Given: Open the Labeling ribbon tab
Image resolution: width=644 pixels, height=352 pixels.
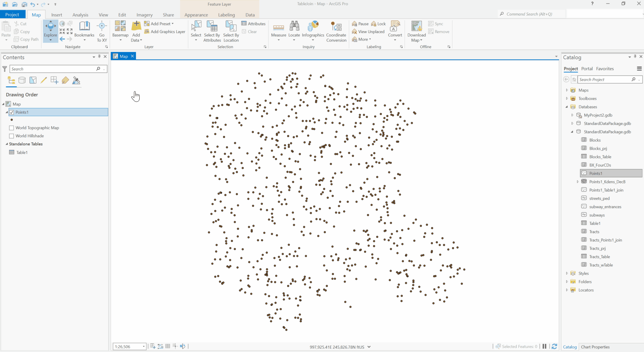Looking at the screenshot, I should [x=227, y=15].
